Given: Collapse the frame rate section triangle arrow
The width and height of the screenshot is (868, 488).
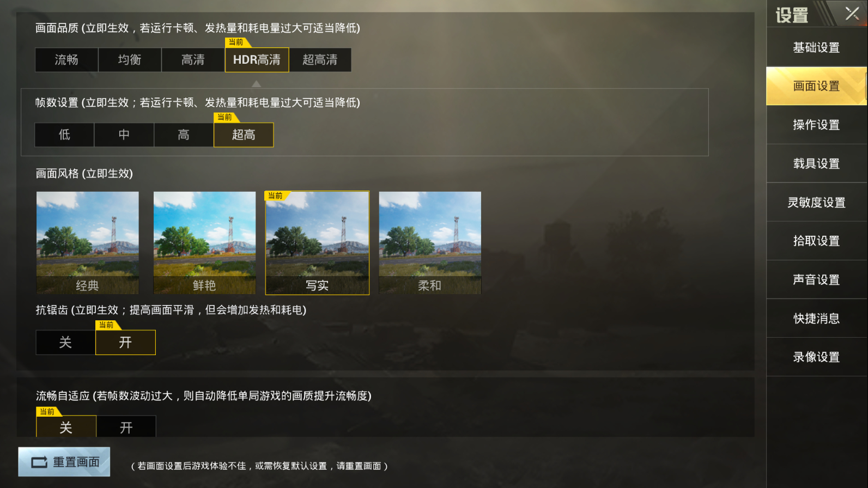Looking at the screenshot, I should 256,84.
